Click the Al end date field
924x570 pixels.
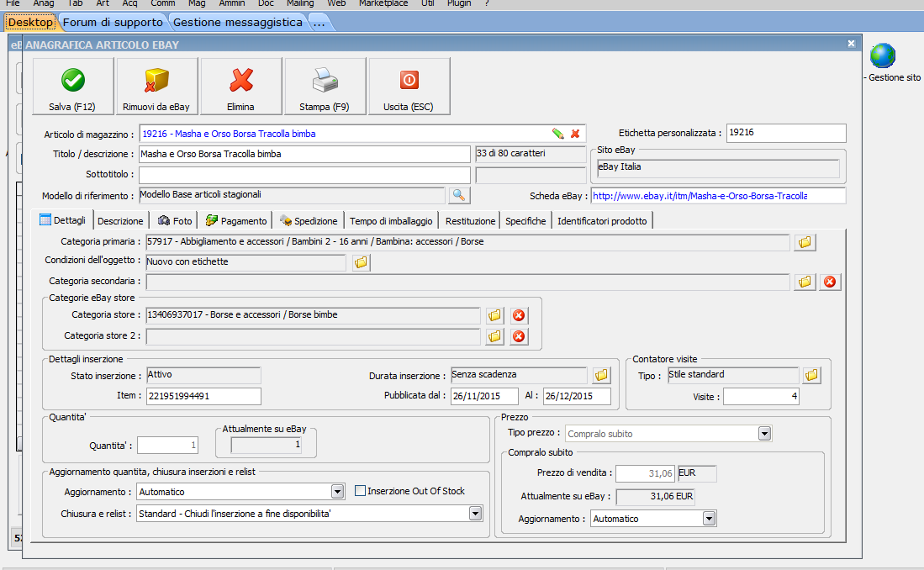point(577,396)
